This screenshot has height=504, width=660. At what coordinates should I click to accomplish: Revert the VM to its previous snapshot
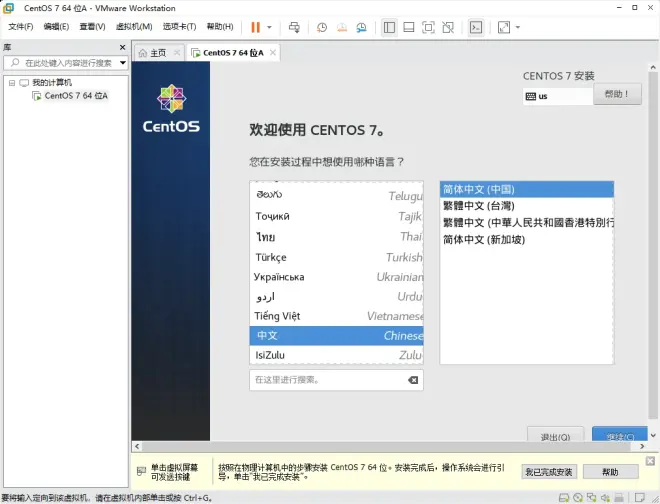(341, 28)
